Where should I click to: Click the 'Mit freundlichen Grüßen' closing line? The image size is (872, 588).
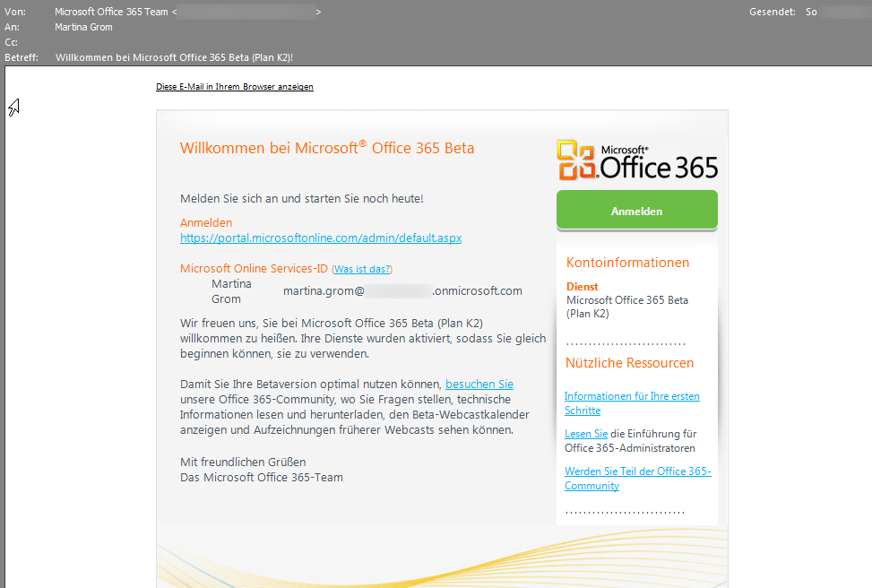pos(243,463)
